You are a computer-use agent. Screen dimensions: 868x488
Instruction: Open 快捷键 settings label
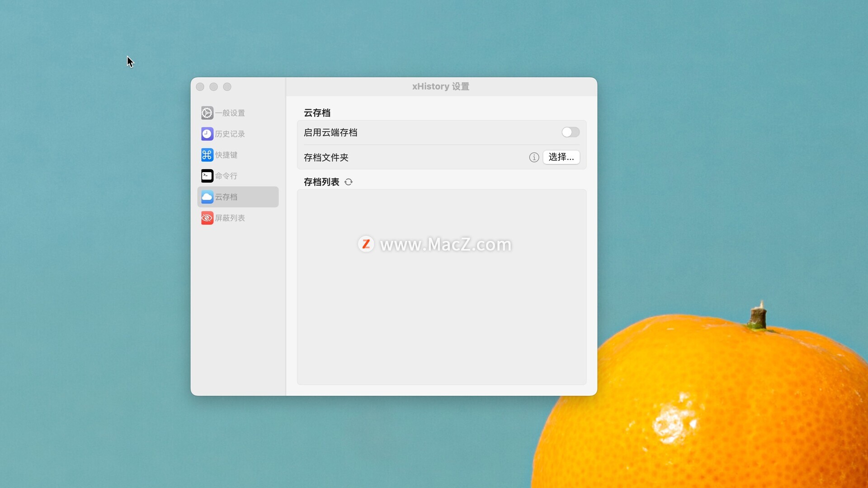[x=226, y=155]
